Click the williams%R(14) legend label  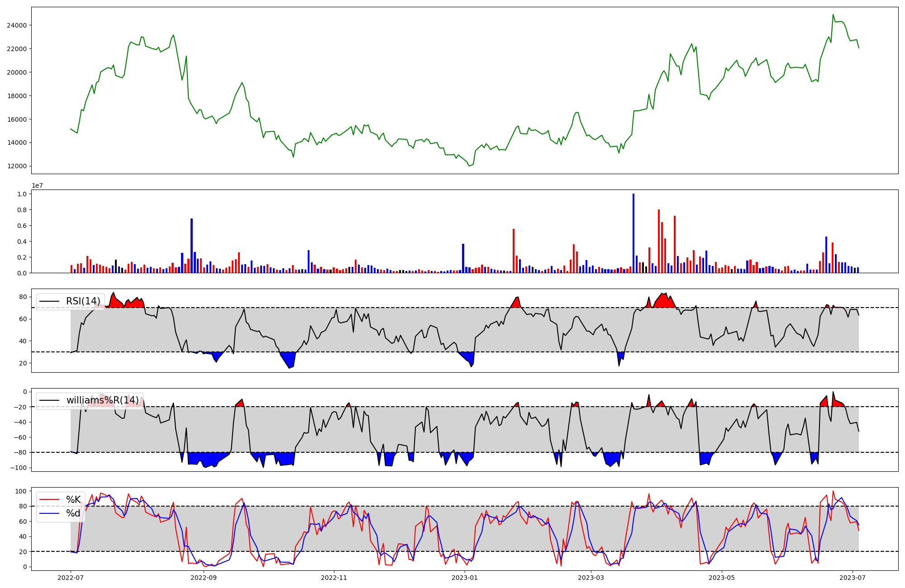(103, 400)
